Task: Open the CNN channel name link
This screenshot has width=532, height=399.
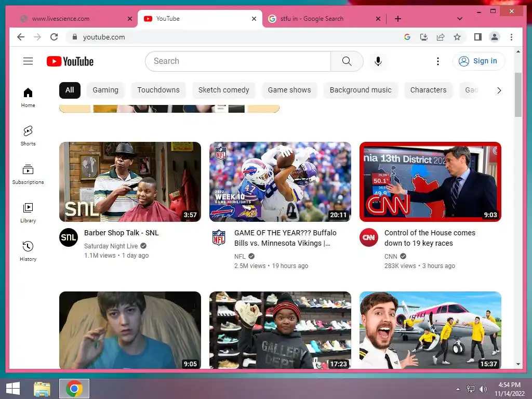Action: (x=391, y=256)
